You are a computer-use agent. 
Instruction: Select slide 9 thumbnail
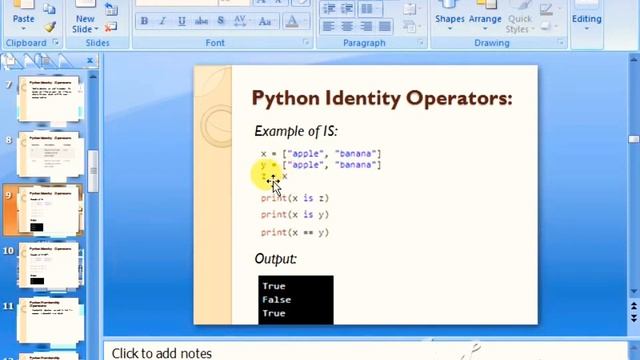tap(49, 209)
